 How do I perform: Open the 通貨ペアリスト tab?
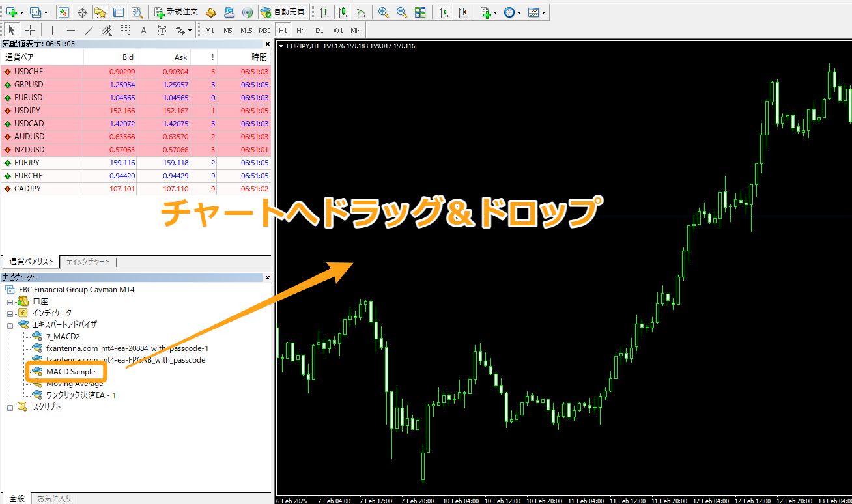pyautogui.click(x=31, y=262)
